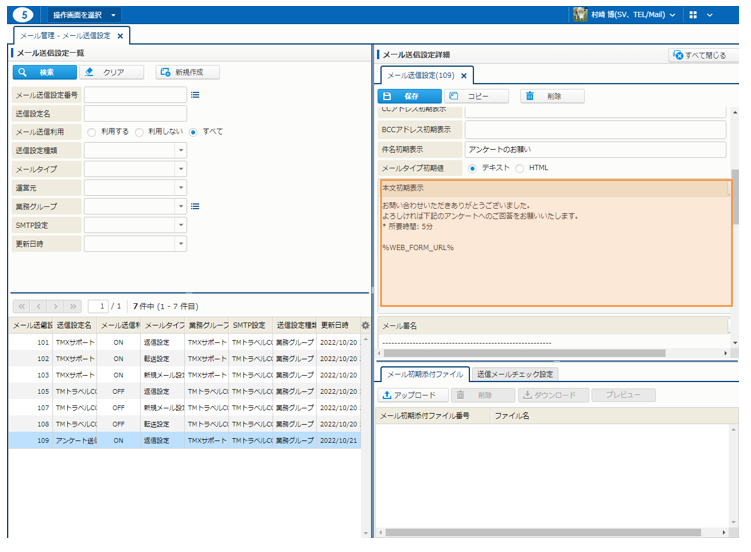Viewport: 751px width, 552px height.
Task: Open the grid column settings gear icon
Action: tap(365, 325)
